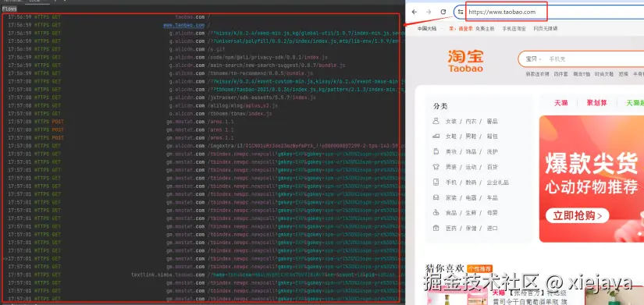This screenshot has height=305, width=644.
Task: Select the first taobao.com / flow row
Action: pyautogui.click(x=201, y=17)
